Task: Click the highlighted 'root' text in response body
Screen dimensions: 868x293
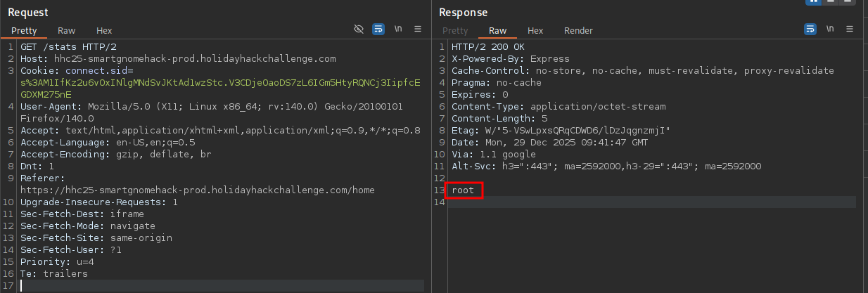Action: tap(463, 190)
